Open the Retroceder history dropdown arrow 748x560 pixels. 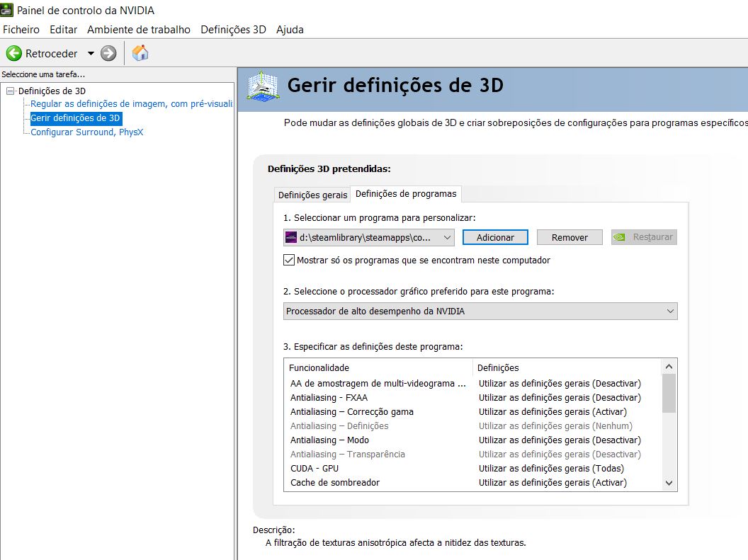pyautogui.click(x=91, y=54)
